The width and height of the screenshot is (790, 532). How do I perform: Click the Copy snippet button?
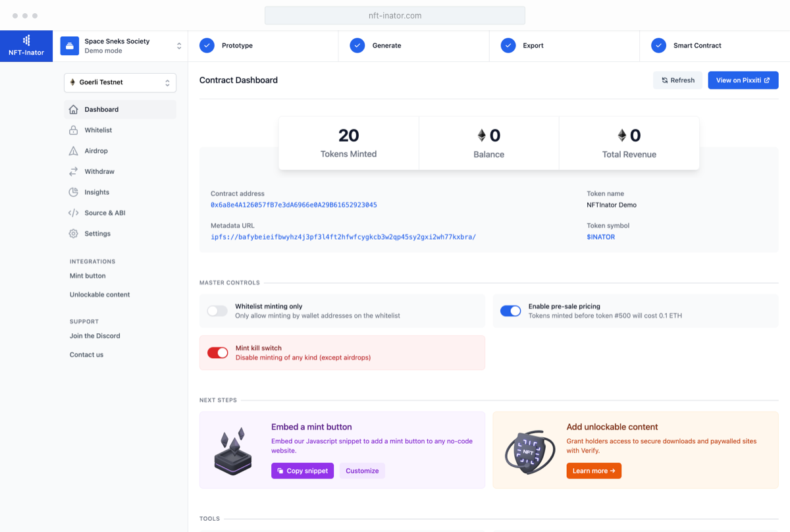coord(302,471)
